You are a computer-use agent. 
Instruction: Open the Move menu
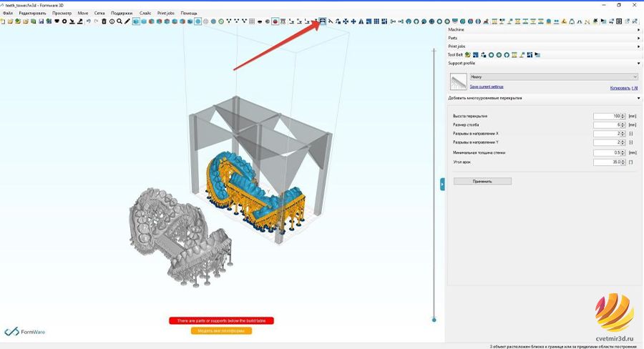[83, 13]
